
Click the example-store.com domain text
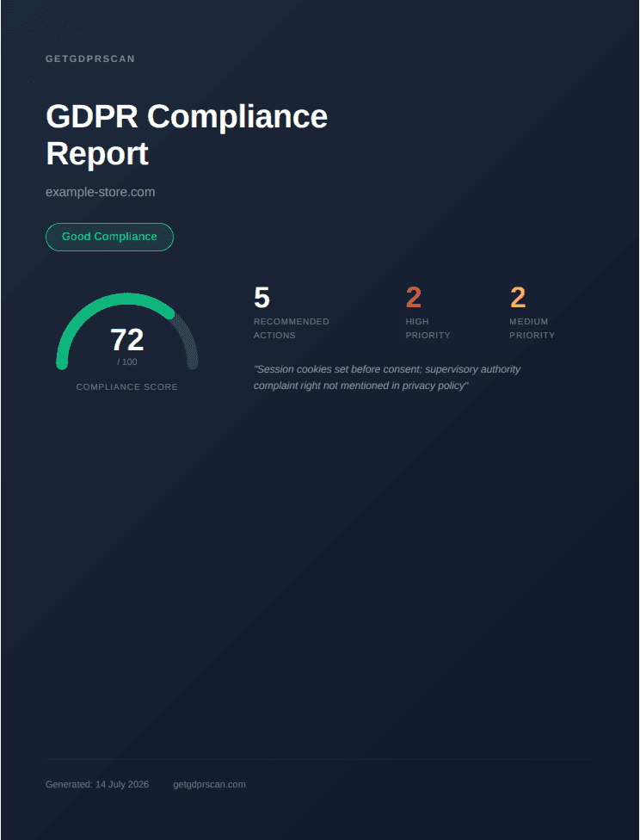[x=100, y=192]
